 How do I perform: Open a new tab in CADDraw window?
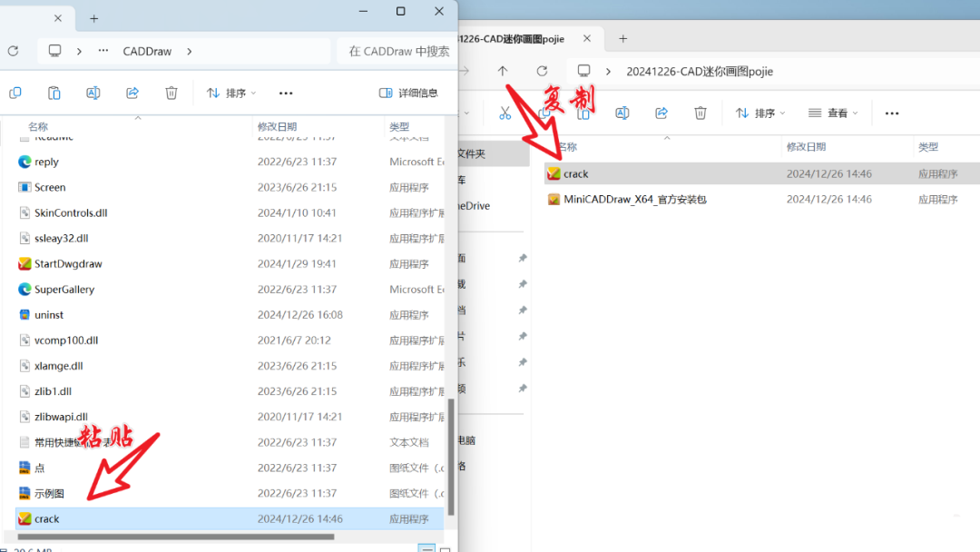point(93,19)
